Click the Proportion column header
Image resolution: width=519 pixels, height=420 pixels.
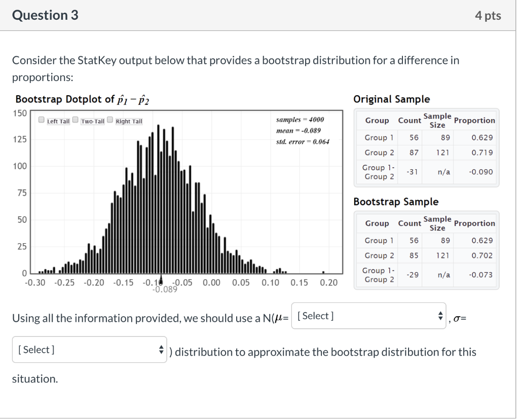tap(474, 120)
